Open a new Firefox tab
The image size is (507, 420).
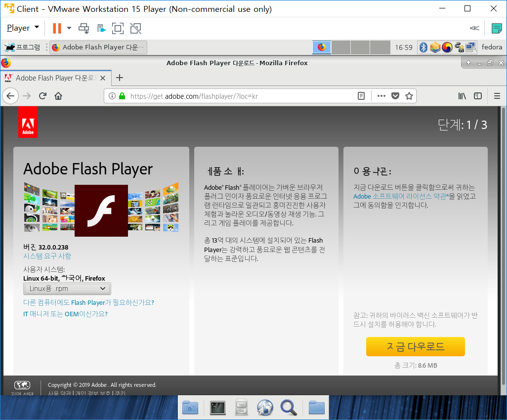[x=119, y=78]
